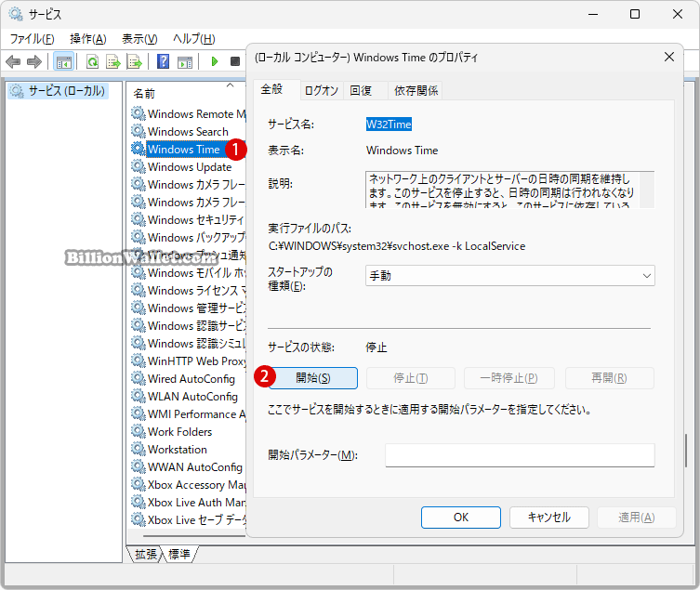The height and width of the screenshot is (590, 700).
Task: Click the キャンセル button
Action: pyautogui.click(x=549, y=518)
